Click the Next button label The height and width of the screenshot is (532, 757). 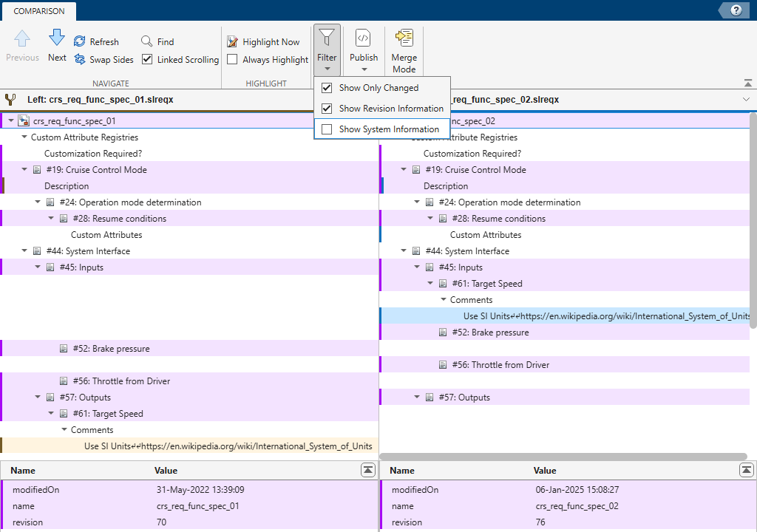tap(57, 58)
